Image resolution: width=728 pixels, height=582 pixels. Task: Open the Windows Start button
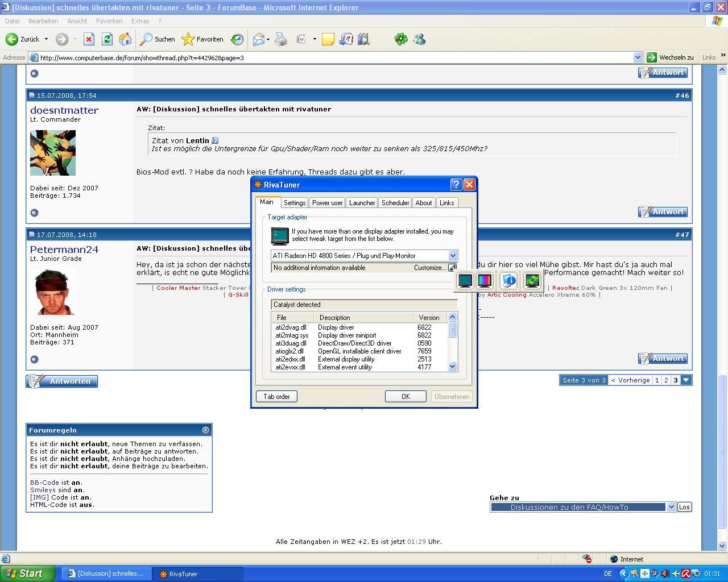point(27,573)
